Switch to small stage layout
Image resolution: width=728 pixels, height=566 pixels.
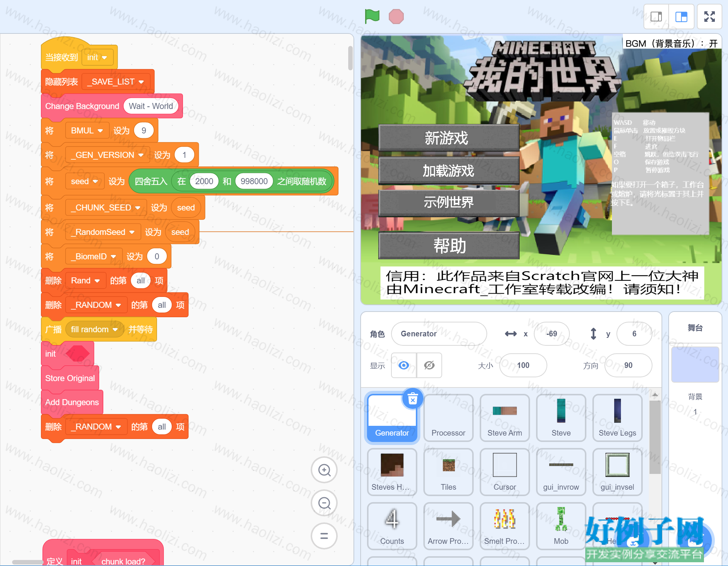pyautogui.click(x=656, y=17)
